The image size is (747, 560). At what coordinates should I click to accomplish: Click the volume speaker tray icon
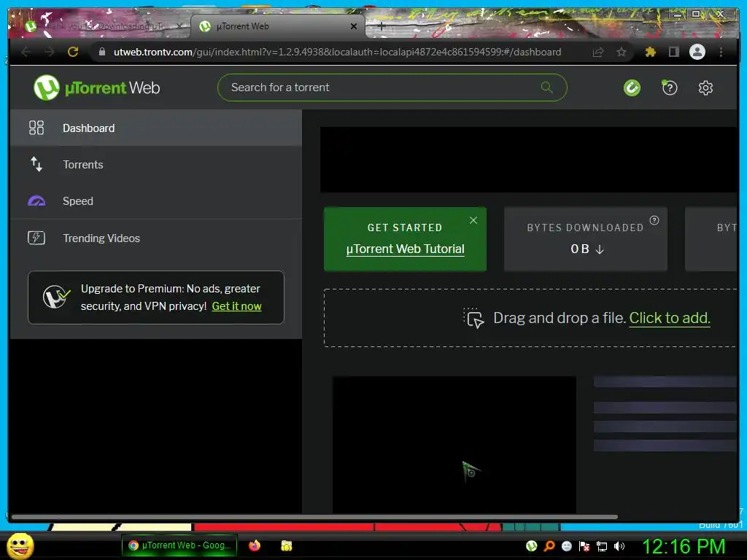(619, 546)
